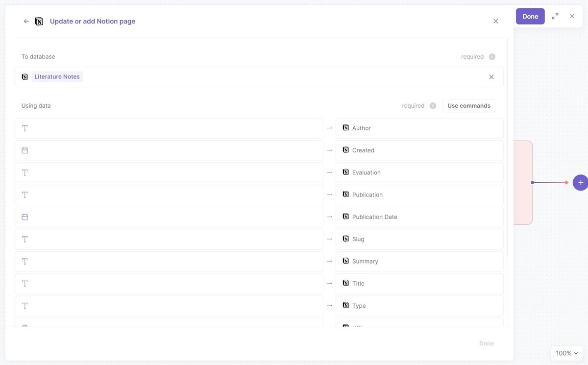
Task: Remove the Literature Notes database selection
Action: [x=491, y=77]
